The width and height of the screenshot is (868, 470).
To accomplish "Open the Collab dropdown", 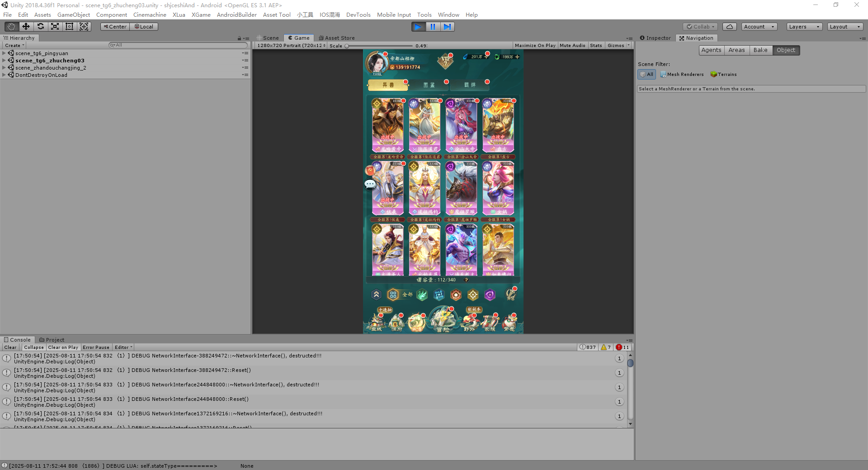I will click(700, 27).
